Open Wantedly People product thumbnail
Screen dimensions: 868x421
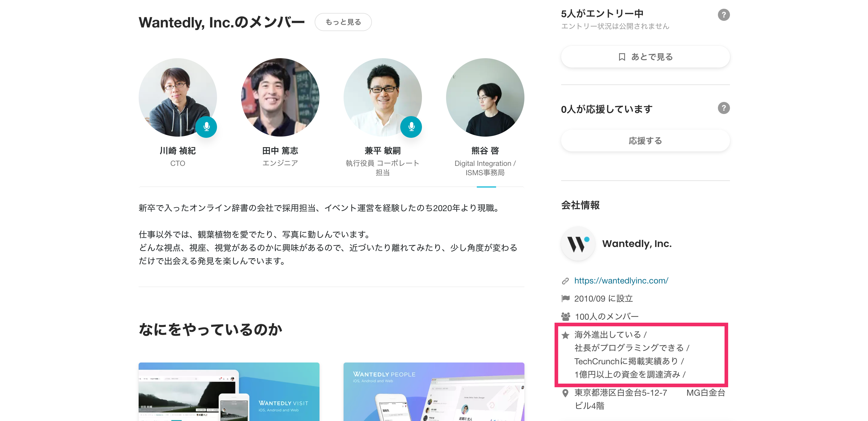tap(433, 391)
